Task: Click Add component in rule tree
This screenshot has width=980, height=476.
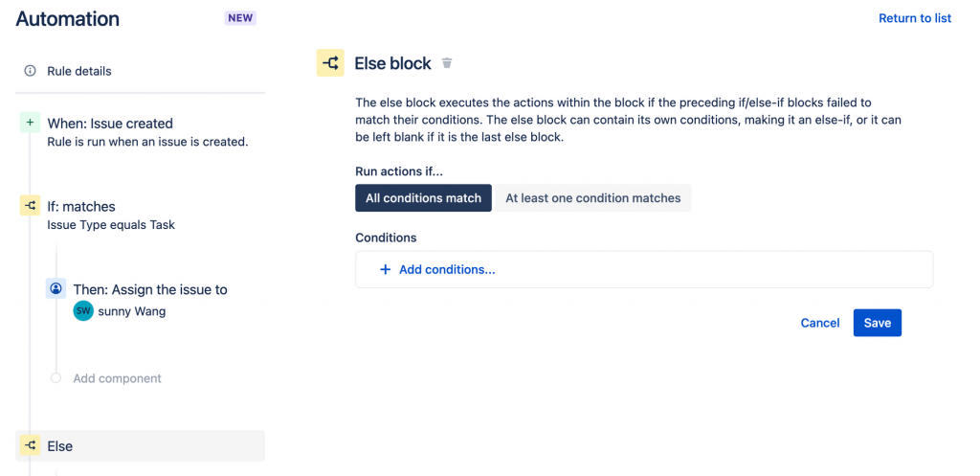Action: point(118,378)
